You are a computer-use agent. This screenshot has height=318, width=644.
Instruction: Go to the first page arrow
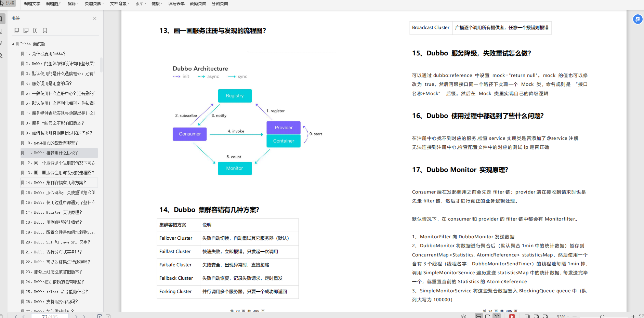pyautogui.click(x=15, y=316)
